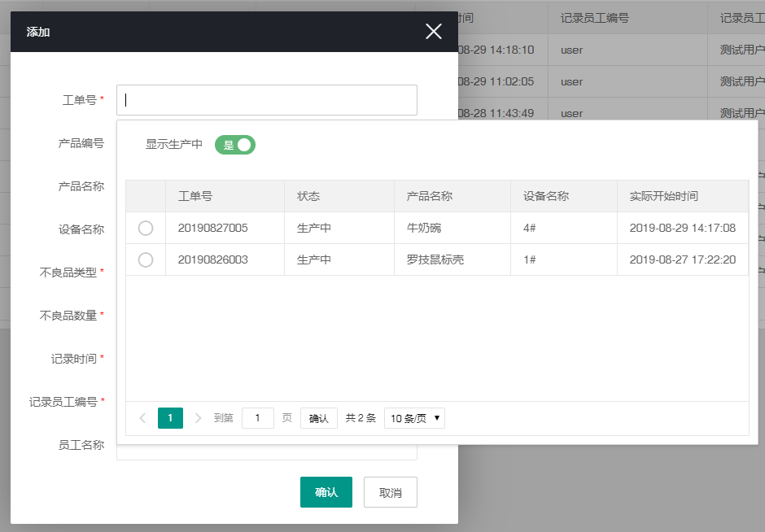Click the 设备名称 column header
The width and height of the screenshot is (765, 532).
pos(547,196)
